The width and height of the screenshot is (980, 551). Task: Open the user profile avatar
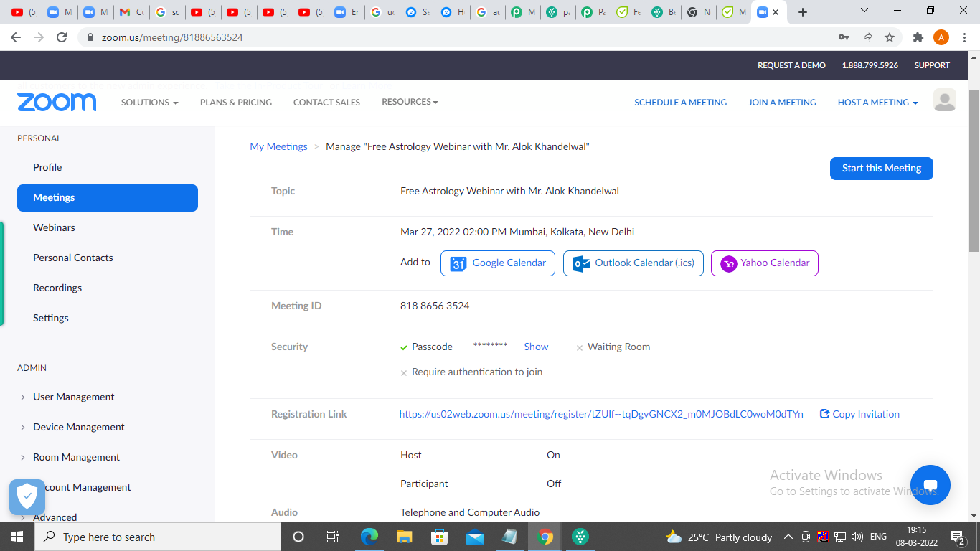(945, 100)
